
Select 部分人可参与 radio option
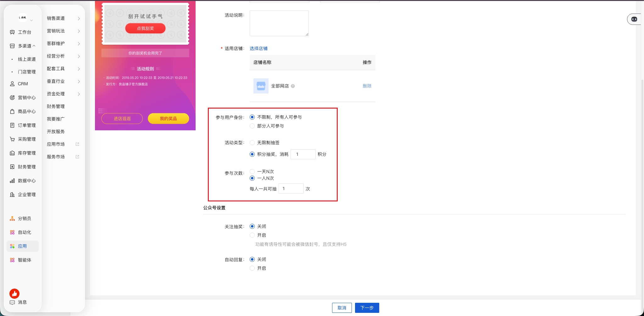[x=252, y=126]
